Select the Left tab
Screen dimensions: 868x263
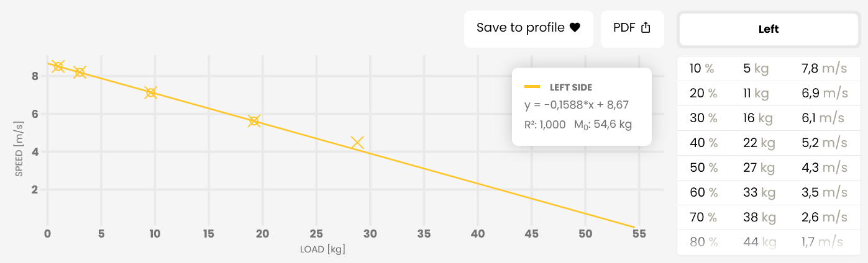click(x=769, y=29)
